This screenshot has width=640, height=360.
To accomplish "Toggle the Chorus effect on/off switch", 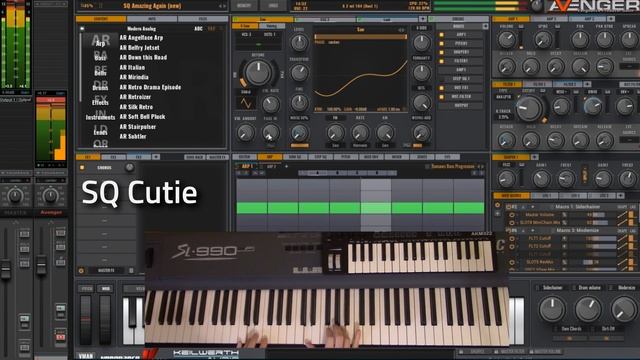I will pyautogui.click(x=82, y=167).
